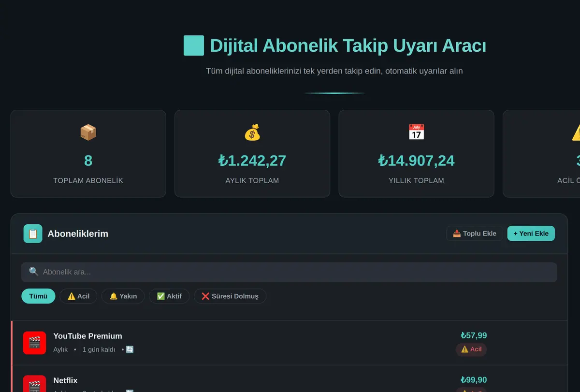Open the Toplu Ekle bulk add button

click(x=475, y=233)
